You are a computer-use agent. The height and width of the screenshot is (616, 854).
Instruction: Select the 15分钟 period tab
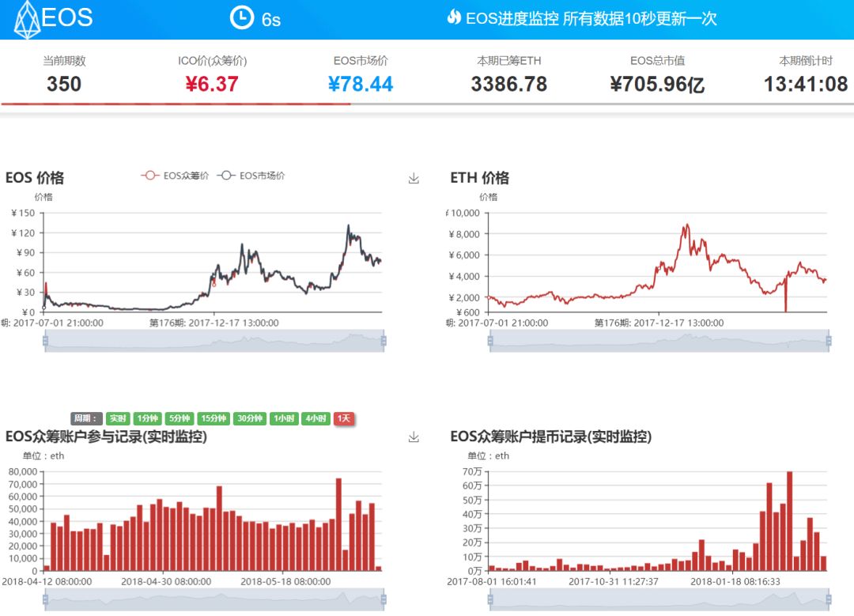click(213, 418)
